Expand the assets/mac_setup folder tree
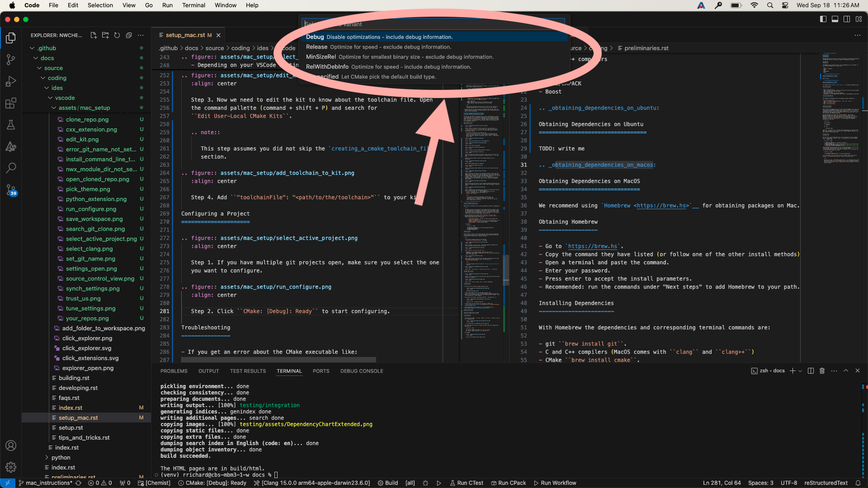The height and width of the screenshot is (488, 868). coord(52,108)
